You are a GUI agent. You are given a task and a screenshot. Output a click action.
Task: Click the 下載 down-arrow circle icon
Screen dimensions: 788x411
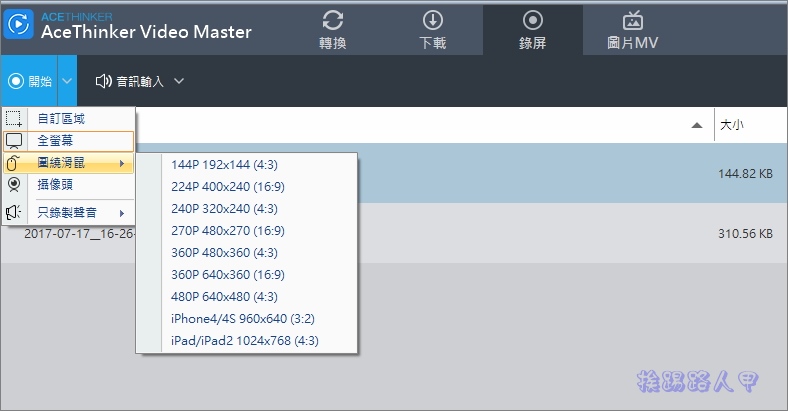pyautogui.click(x=433, y=21)
